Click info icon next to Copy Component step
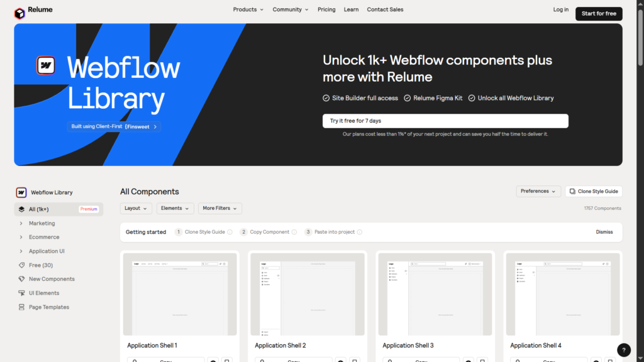The image size is (644, 362). (x=294, y=232)
